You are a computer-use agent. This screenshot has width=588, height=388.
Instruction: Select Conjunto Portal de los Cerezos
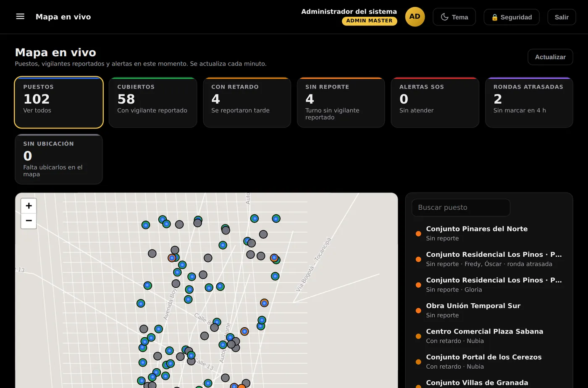(489, 361)
